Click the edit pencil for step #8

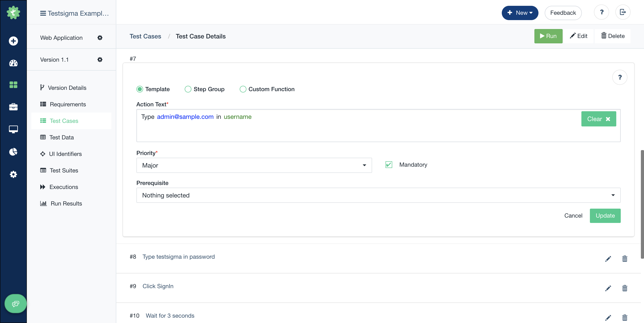[608, 258]
